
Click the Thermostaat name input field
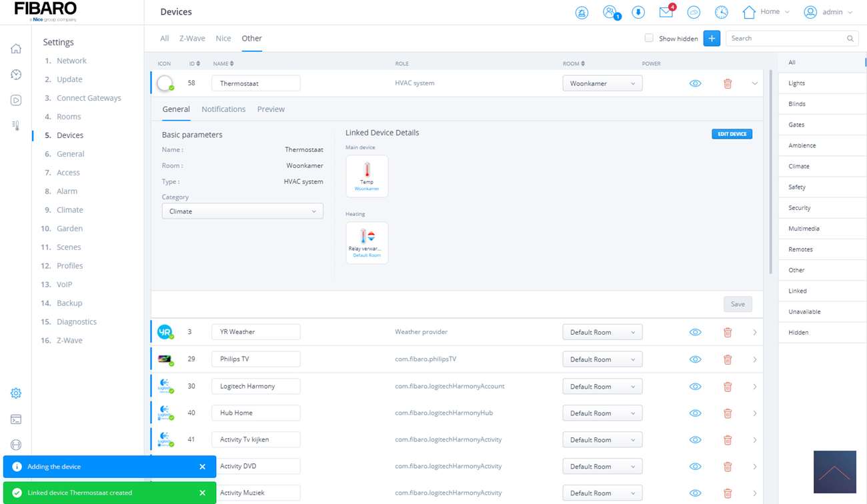(x=255, y=83)
